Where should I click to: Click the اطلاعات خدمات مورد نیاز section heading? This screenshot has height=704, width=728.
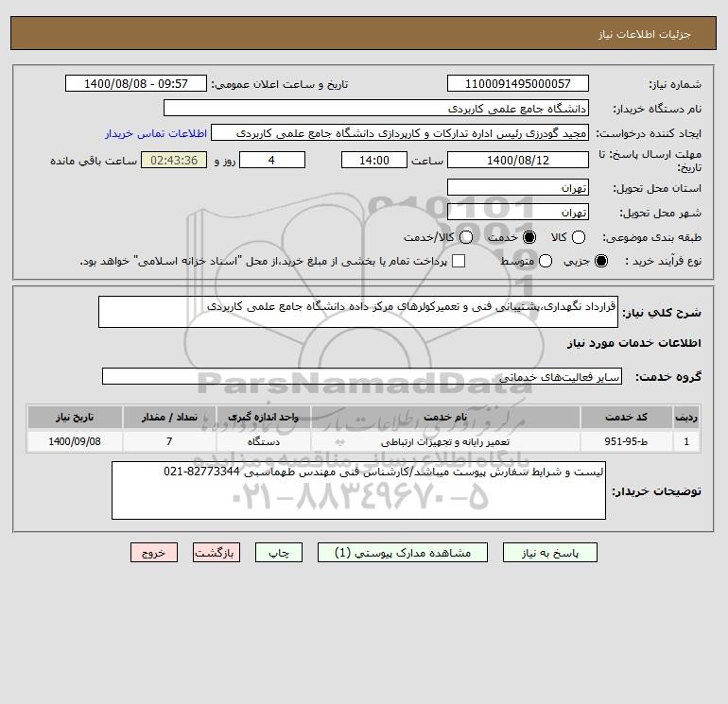pyautogui.click(x=633, y=343)
